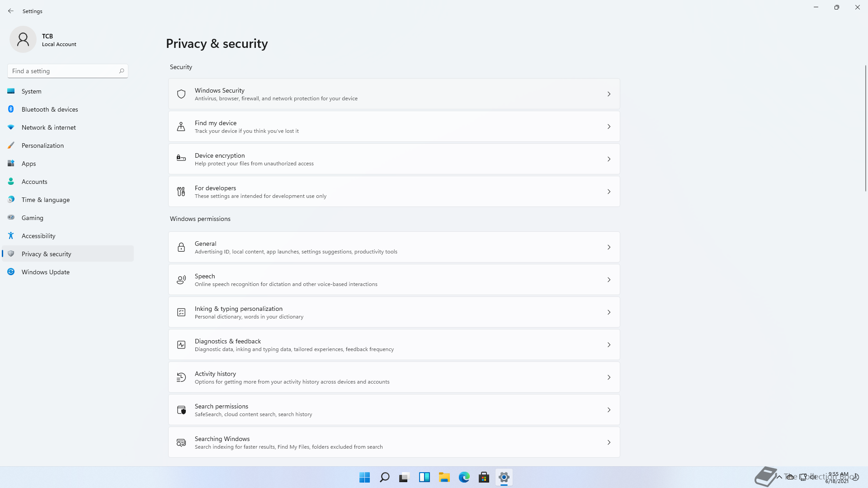Expand Speech chevron arrow
This screenshot has height=488, width=868.
click(609, 280)
